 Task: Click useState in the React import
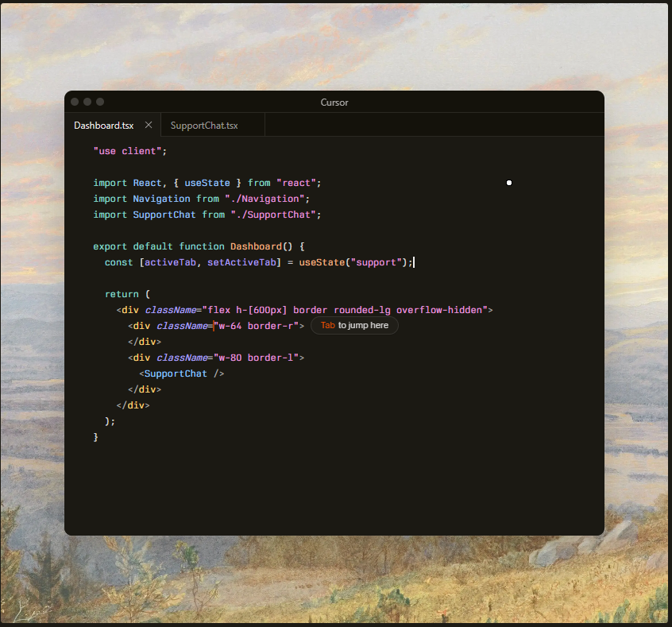tap(207, 183)
